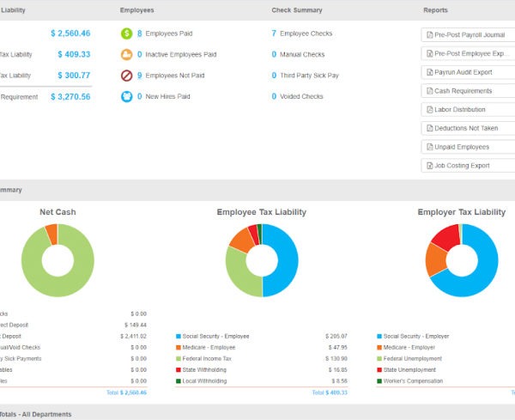This screenshot has height=420, width=515.
Task: Click Net Cash Total $ 2,560.46
Action: [126, 393]
